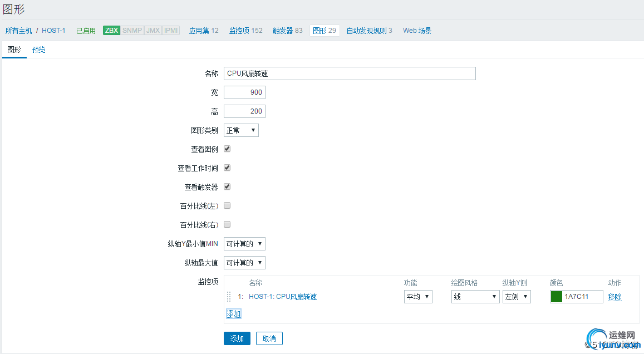Enable the 百分比线(左) checkbox
644x354 pixels.
(x=227, y=205)
